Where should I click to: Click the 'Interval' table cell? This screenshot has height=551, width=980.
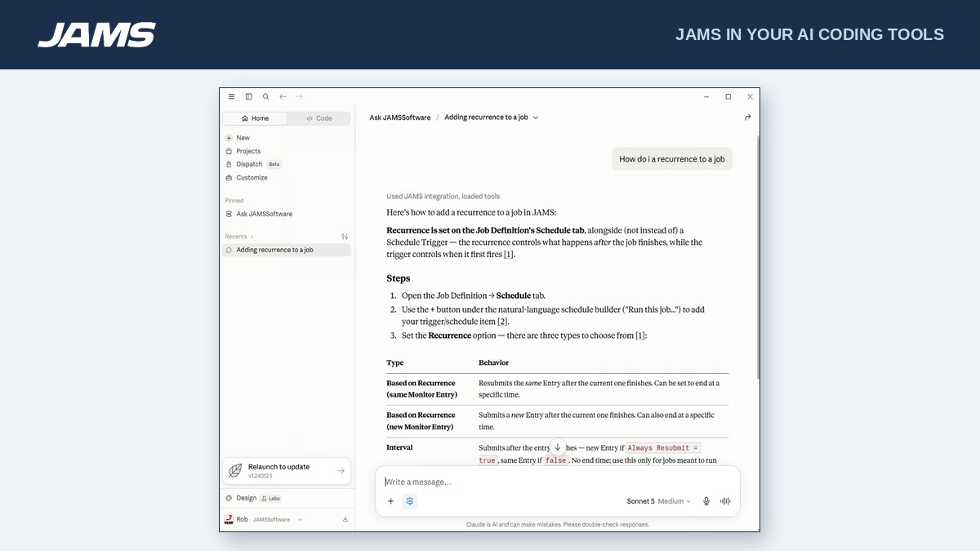point(399,447)
